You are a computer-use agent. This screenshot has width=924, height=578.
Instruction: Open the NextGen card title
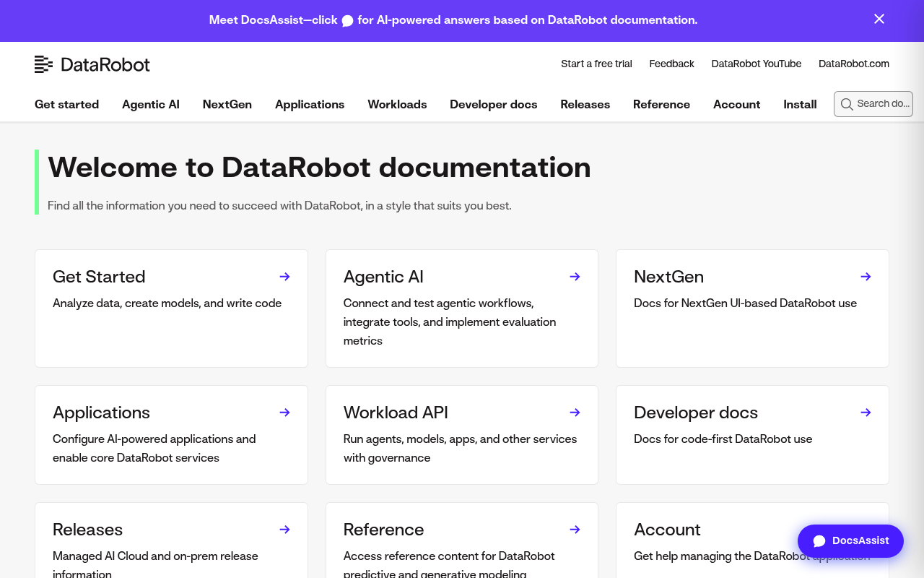[x=668, y=277]
